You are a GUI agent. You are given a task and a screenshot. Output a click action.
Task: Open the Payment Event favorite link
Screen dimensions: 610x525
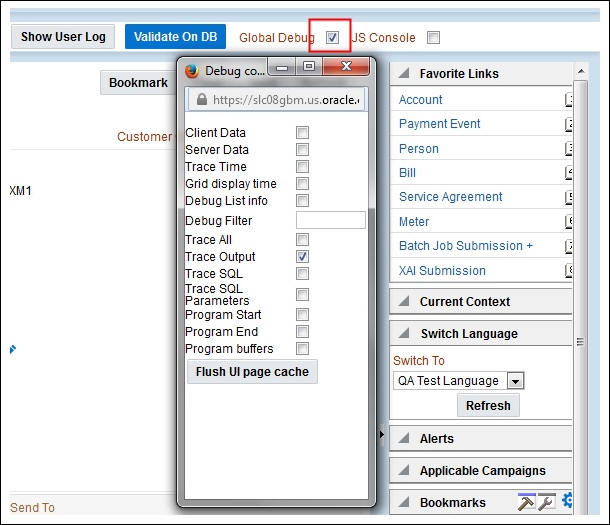(x=440, y=124)
